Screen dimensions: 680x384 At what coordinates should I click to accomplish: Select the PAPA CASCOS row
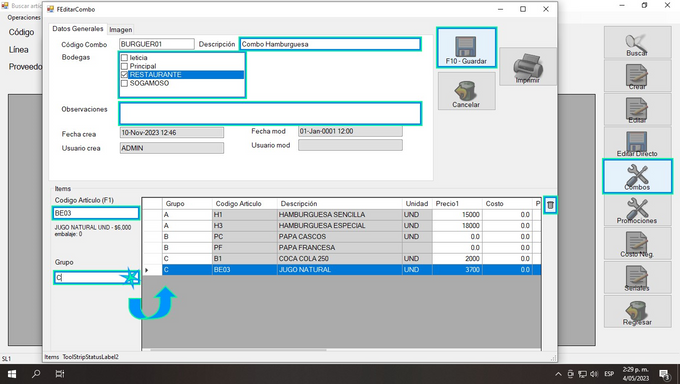[x=342, y=236]
